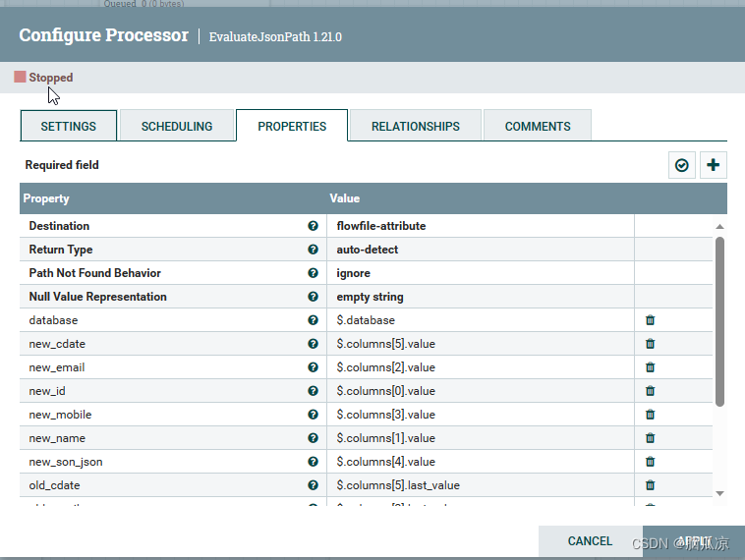Select the Destination property name

[59, 226]
